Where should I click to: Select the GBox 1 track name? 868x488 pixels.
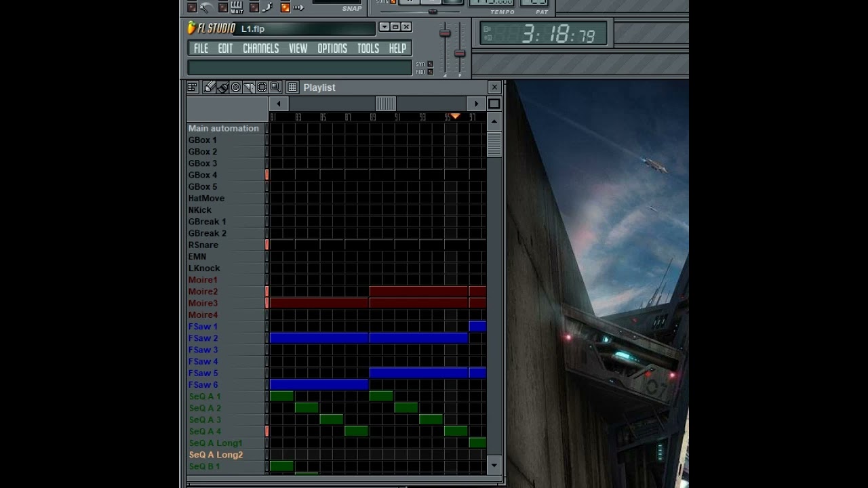pos(203,140)
